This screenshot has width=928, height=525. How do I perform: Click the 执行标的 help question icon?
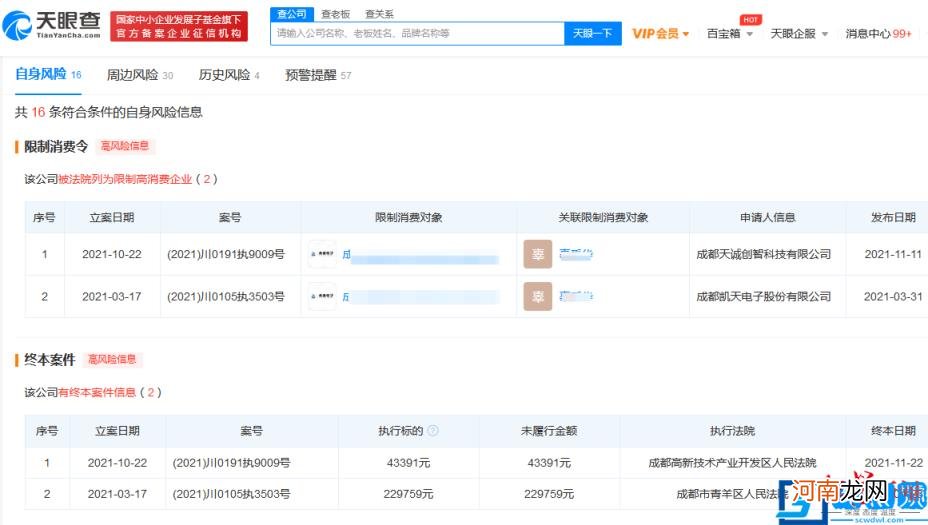coord(433,430)
